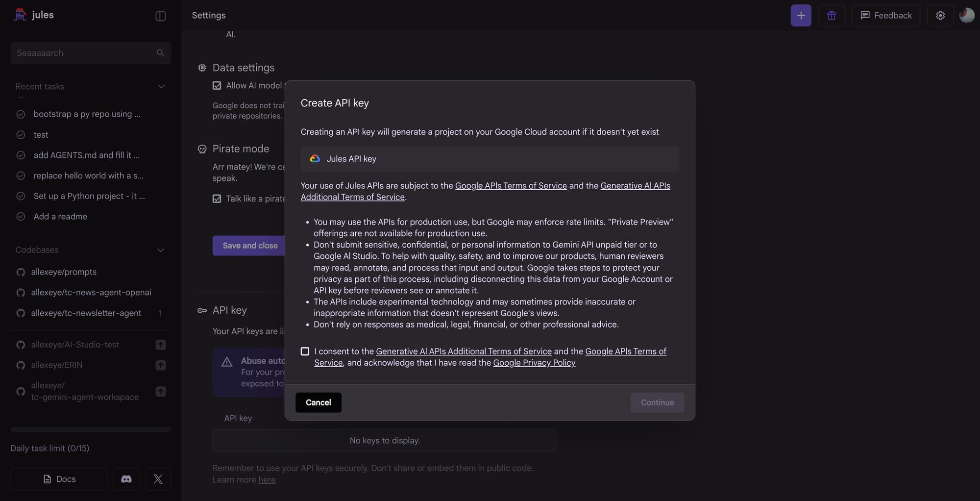
Task: Open the gift box icon
Action: [831, 16]
